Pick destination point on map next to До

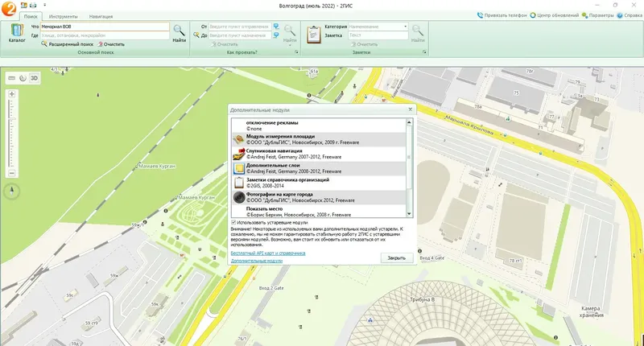[x=276, y=35]
